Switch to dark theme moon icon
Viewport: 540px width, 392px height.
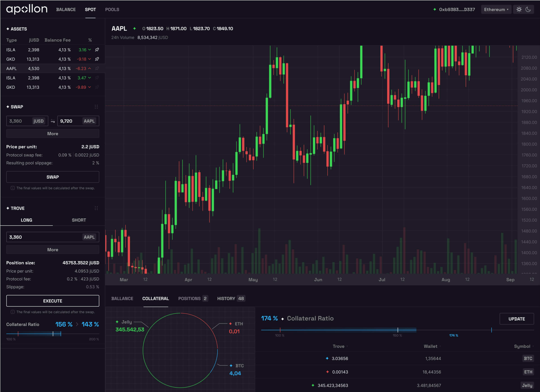coord(528,9)
